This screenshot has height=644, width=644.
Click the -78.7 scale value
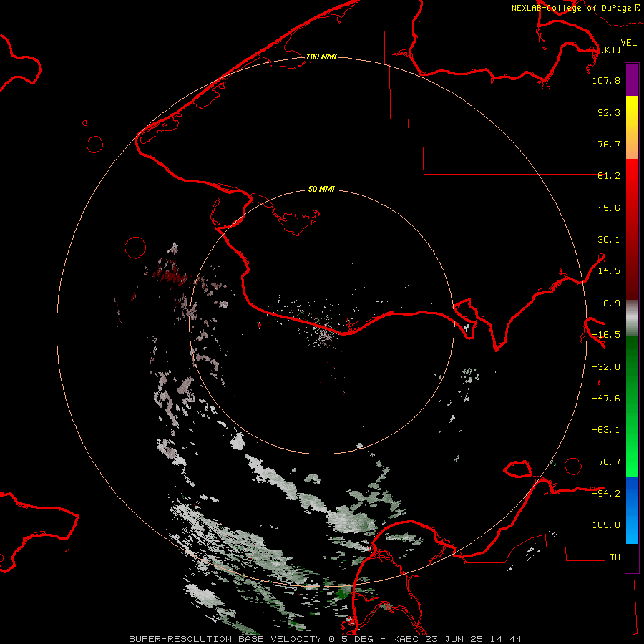pos(606,462)
